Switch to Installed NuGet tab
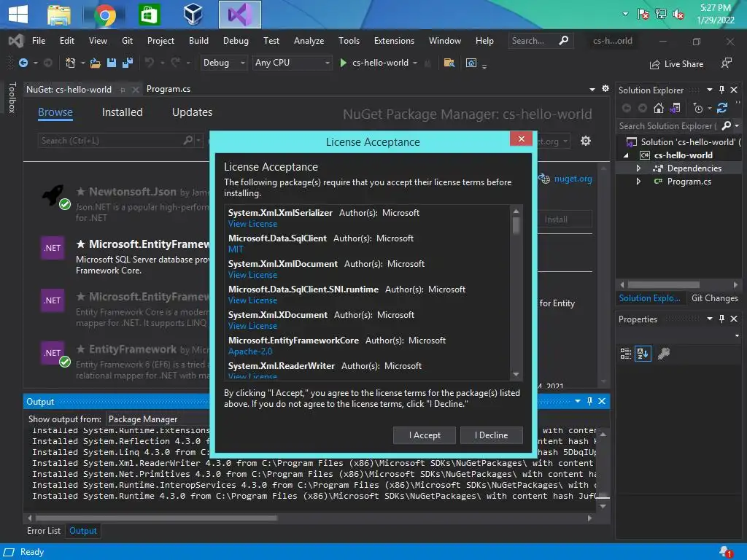747x560 pixels. point(123,112)
